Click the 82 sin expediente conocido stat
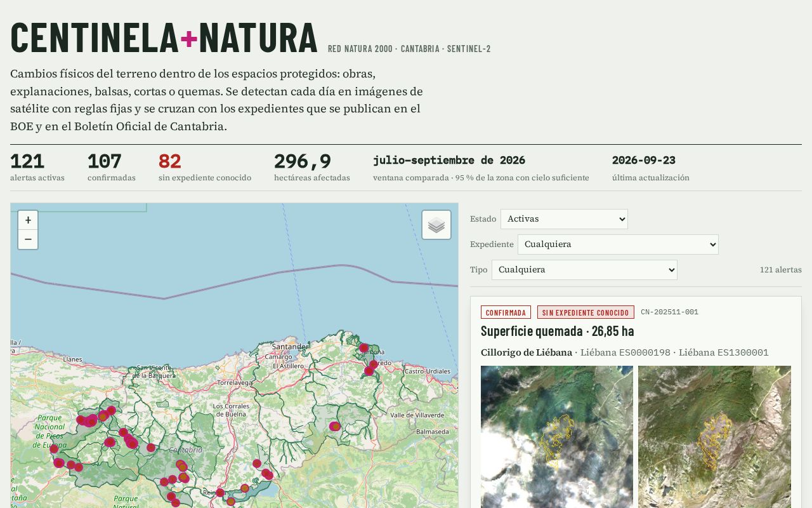812x508 pixels. point(204,168)
